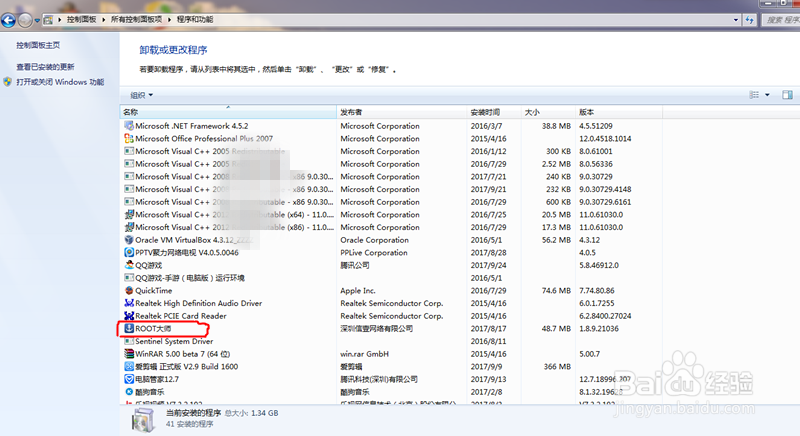Screen dimensions: 800x436
Task: Click icon of Visual C++ 2005 2.52 MB row
Action: pos(129,164)
